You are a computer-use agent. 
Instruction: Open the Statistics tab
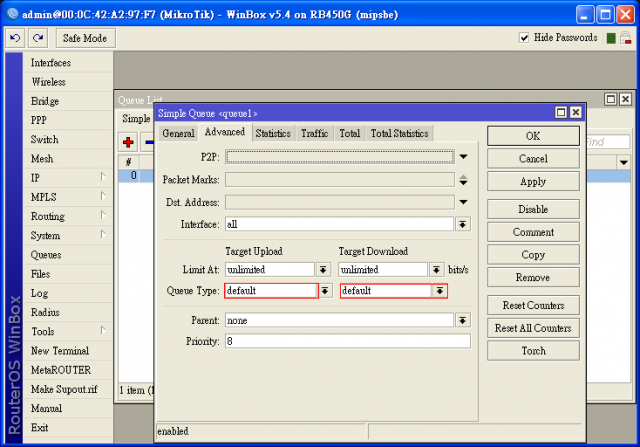pos(273,133)
